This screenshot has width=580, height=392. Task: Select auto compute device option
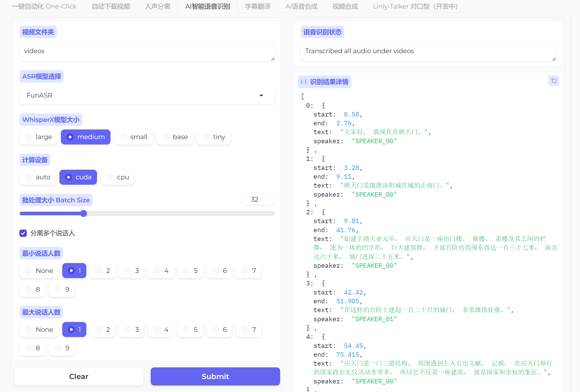[38, 177]
